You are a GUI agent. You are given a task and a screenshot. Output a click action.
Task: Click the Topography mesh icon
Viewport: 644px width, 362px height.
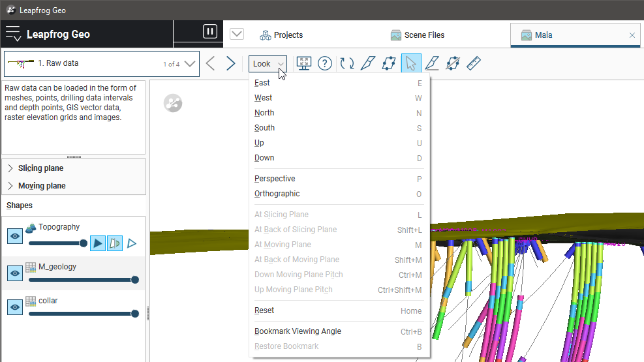pos(31,228)
